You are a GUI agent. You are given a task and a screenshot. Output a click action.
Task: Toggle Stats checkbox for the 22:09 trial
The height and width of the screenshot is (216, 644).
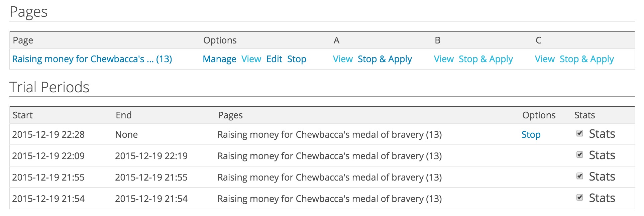(580, 155)
